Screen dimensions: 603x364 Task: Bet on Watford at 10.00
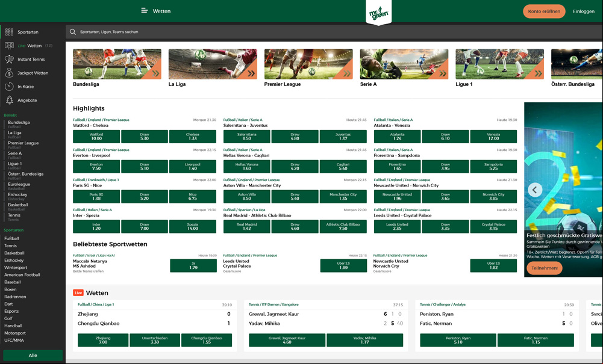pyautogui.click(x=96, y=137)
